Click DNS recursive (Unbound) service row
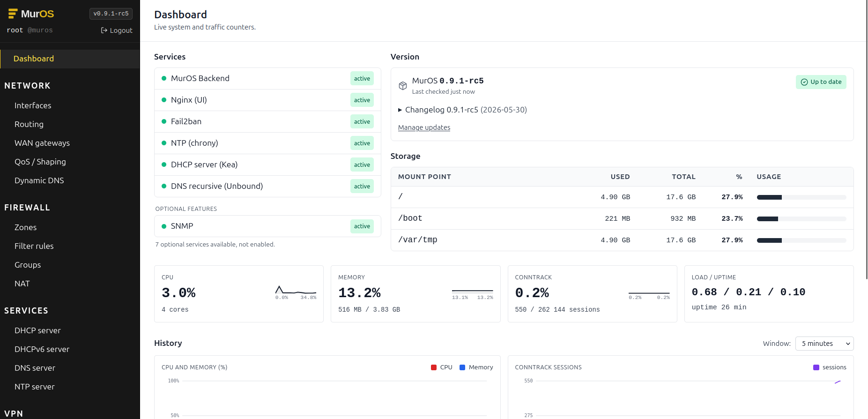Screen dimensions: 868x419 pos(267,186)
